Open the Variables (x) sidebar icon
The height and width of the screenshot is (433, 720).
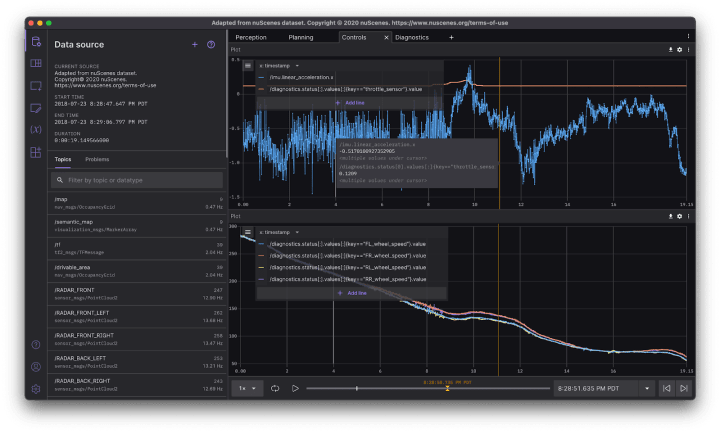click(x=36, y=130)
